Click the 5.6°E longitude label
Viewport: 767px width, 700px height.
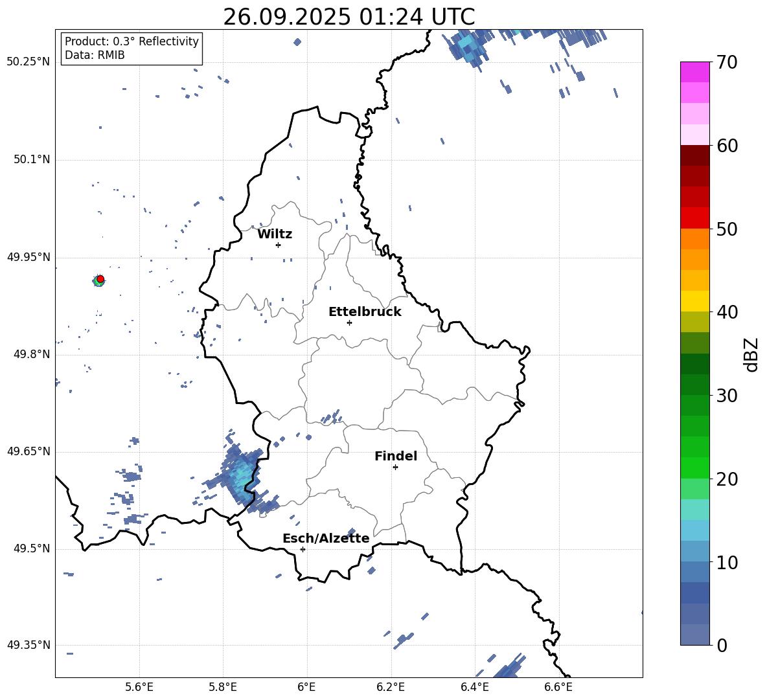pyautogui.click(x=139, y=687)
